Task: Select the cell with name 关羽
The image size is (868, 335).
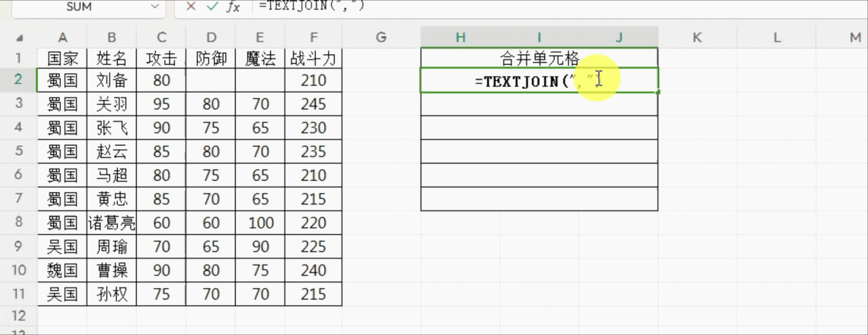Action: coord(112,104)
